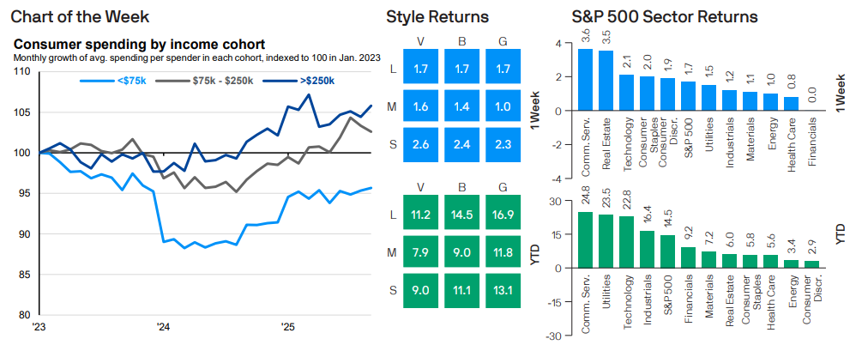Click the green style cell showing 7.9
The width and height of the screenshot is (868, 345).
(419, 252)
